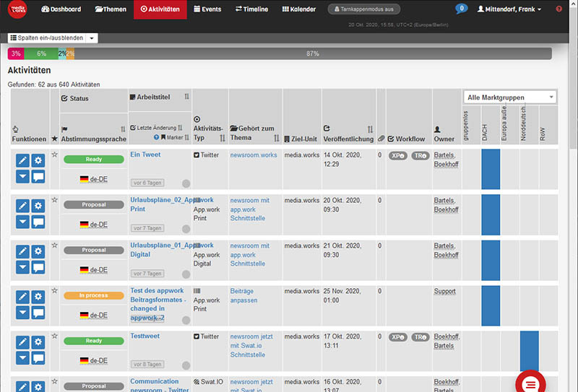578x392 pixels.
Task: Expand actions arrow in 'Testtweet' row
Action: [x=22, y=358]
